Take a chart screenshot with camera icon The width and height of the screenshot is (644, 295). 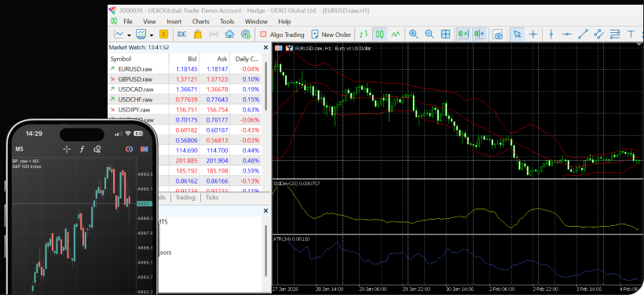click(x=498, y=35)
